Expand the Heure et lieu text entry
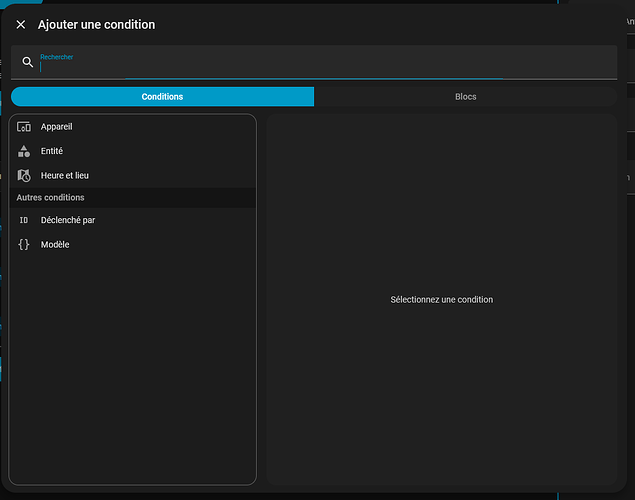 [x=65, y=175]
